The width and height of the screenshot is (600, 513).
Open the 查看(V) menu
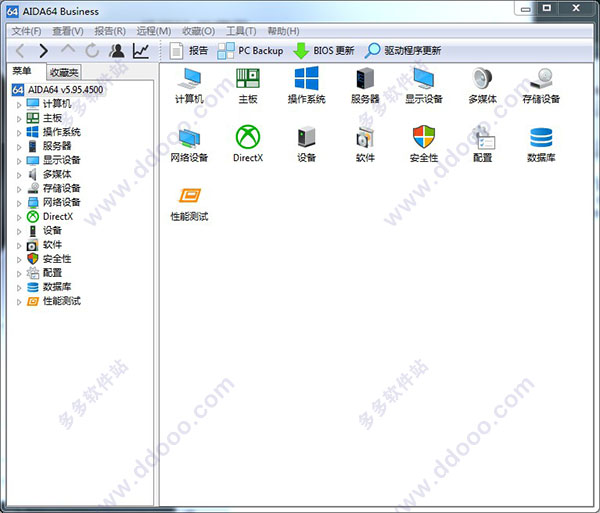pos(68,31)
